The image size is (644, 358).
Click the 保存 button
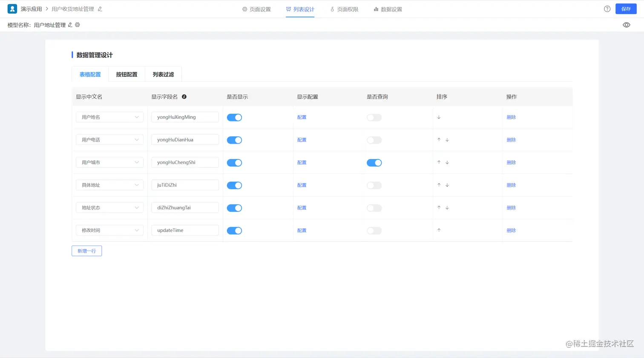(626, 9)
